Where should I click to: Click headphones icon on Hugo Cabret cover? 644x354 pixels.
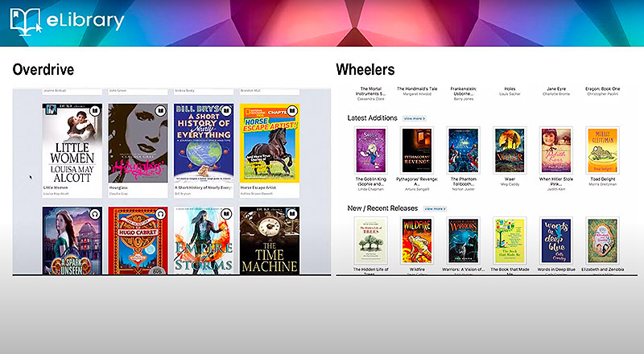pyautogui.click(x=160, y=214)
